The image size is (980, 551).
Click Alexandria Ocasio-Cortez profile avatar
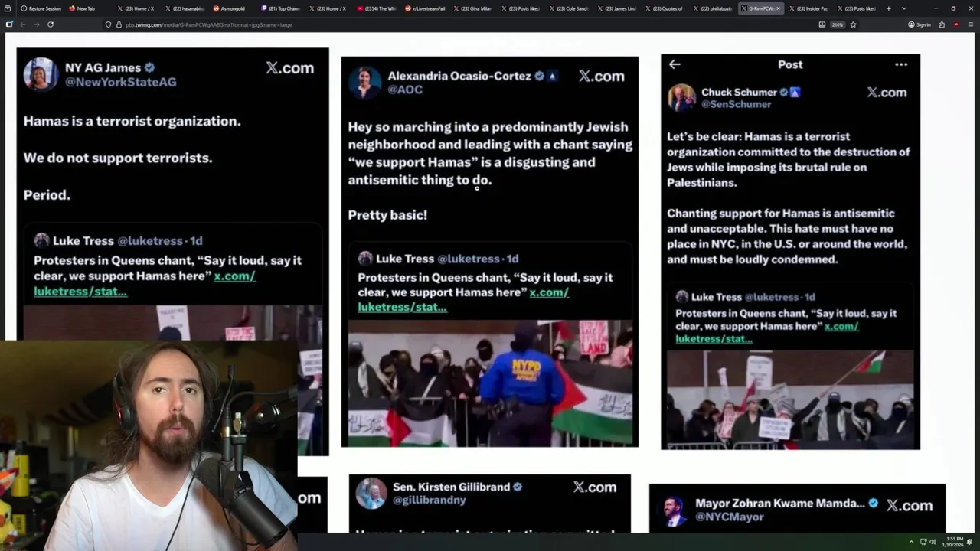364,82
